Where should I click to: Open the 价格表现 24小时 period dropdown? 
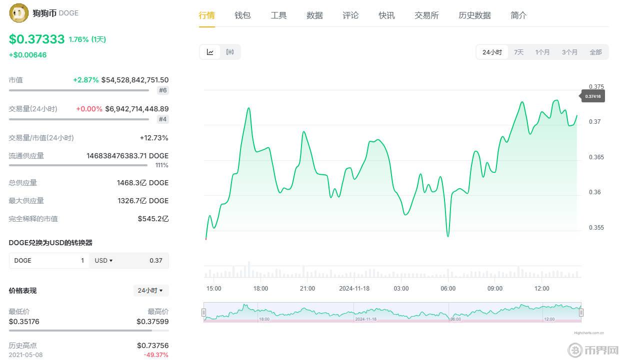pos(150,291)
